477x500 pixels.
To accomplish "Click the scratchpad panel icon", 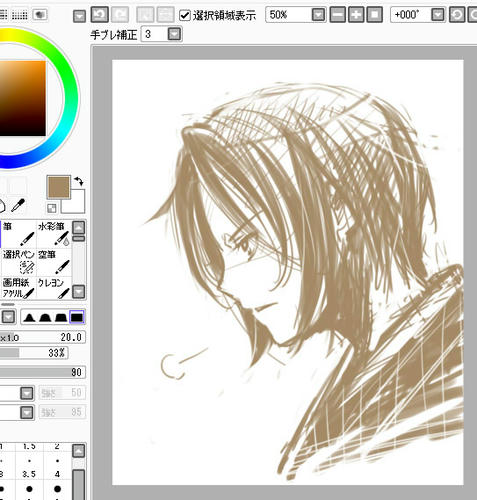I will [x=40, y=15].
